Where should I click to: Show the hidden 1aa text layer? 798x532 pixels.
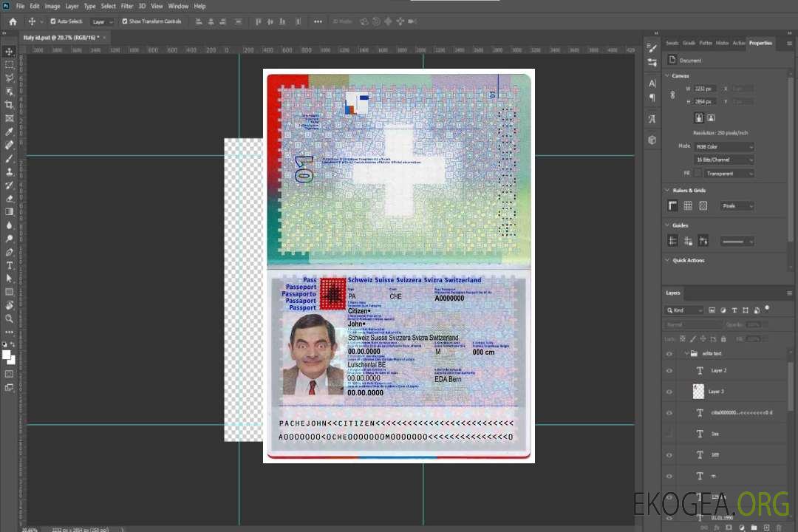pos(669,434)
